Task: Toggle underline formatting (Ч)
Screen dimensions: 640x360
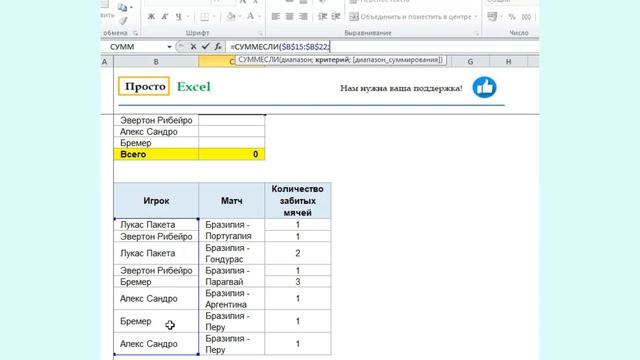Action: pos(178,17)
